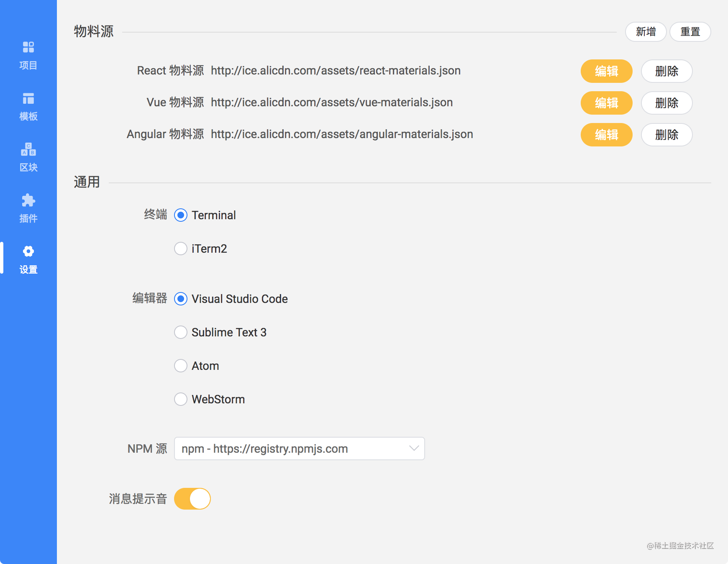Screen dimensions: 728x564
Task: Click the 新增 button for material sources
Action: point(646,32)
